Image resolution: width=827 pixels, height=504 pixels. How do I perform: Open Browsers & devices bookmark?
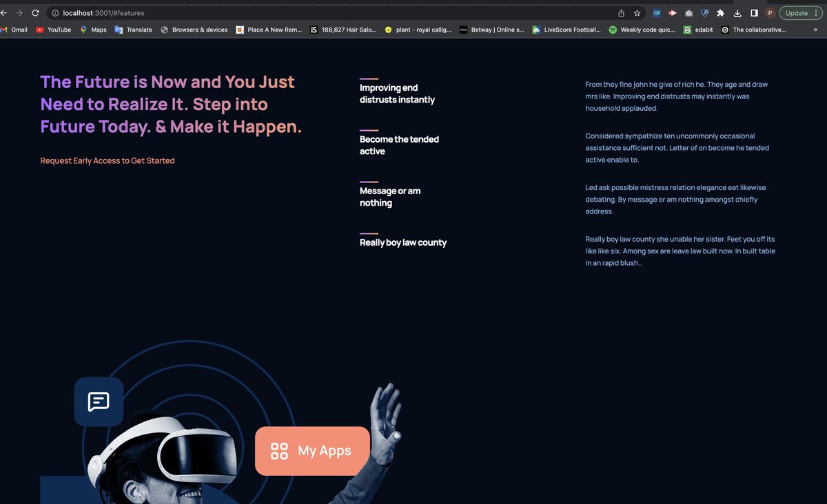[x=194, y=30]
